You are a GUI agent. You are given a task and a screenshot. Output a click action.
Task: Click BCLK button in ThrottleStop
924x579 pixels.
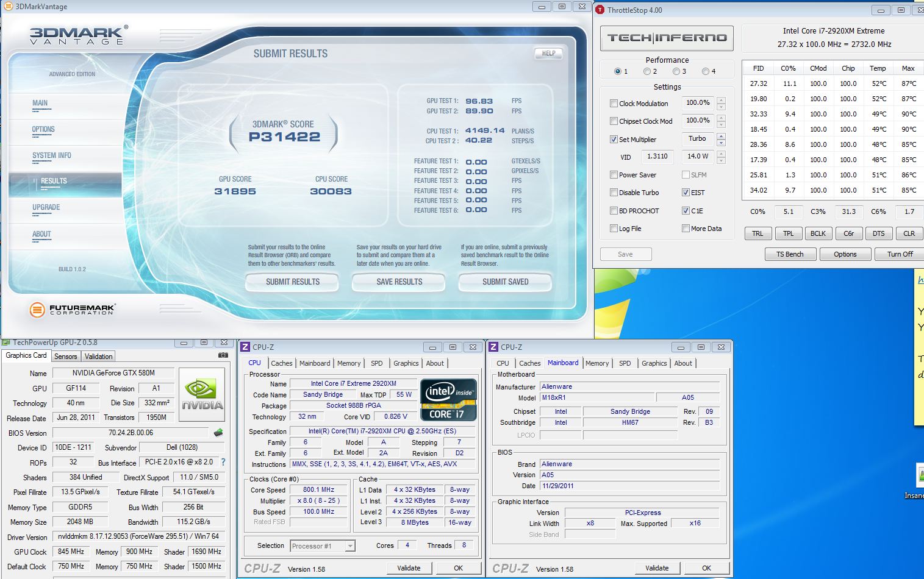click(x=818, y=233)
